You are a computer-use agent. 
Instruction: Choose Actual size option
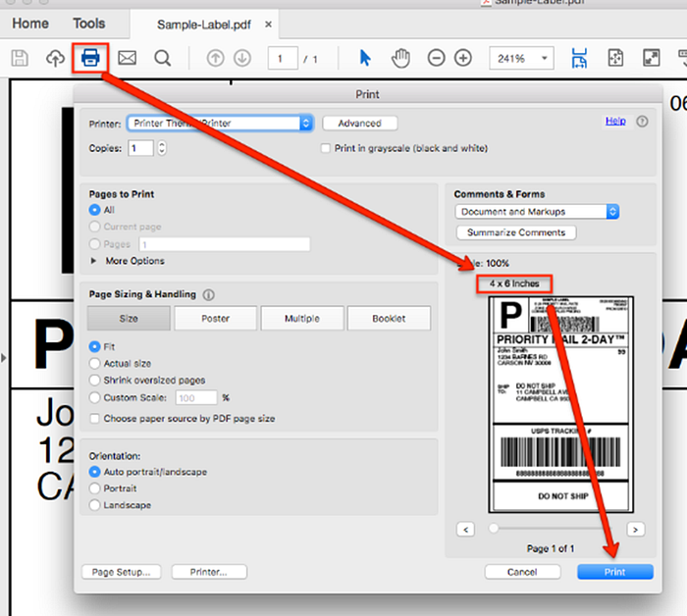tap(94, 363)
